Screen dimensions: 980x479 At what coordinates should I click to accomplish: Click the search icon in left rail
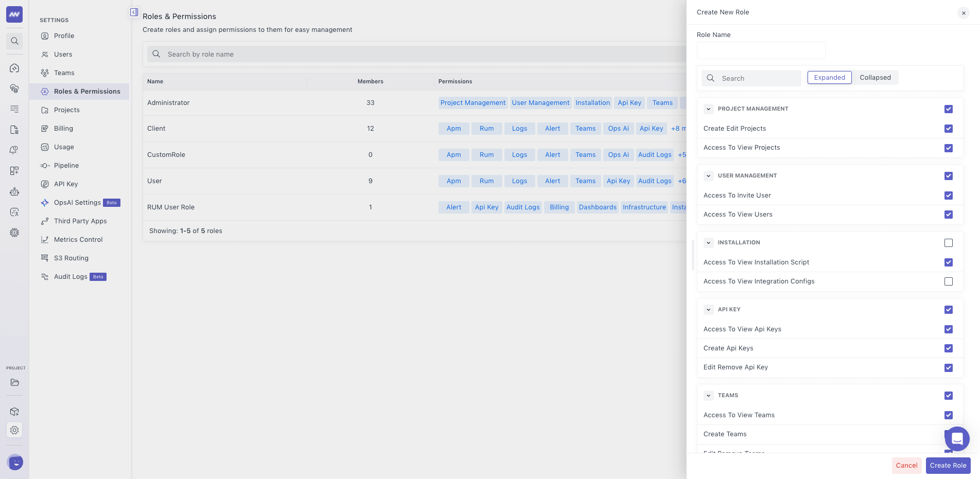coord(14,41)
